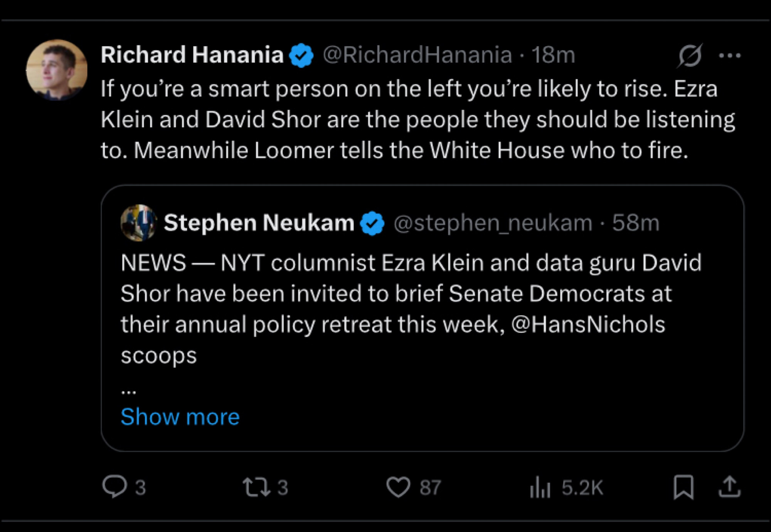Open Stephen Neukam's small avatar

tap(139, 223)
